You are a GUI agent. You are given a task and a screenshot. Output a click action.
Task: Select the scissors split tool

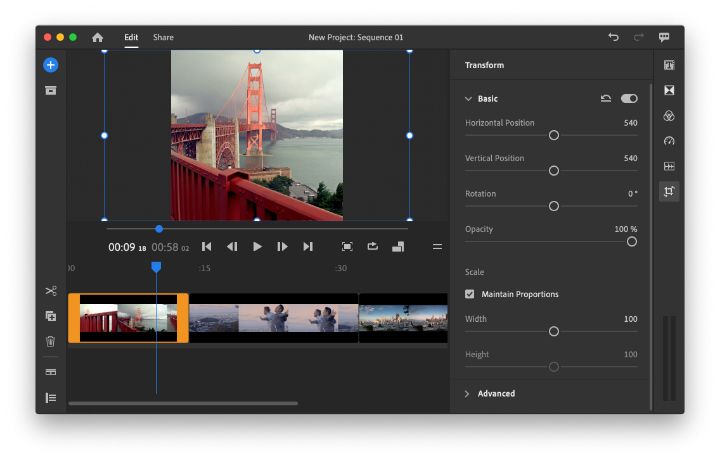click(x=50, y=291)
